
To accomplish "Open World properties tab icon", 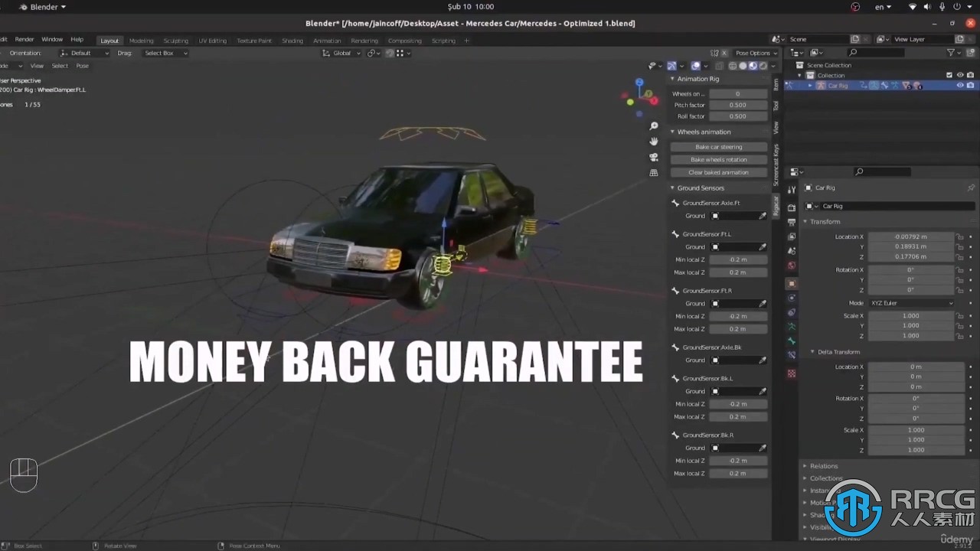I will point(792,266).
